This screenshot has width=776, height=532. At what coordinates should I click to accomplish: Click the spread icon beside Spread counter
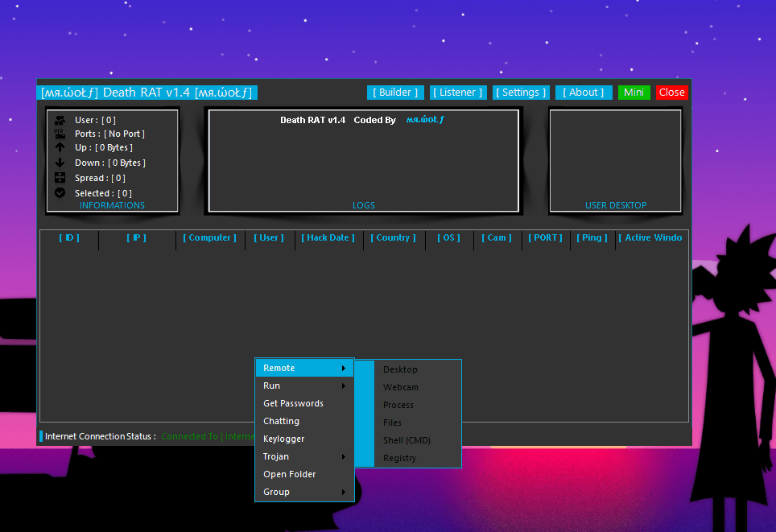60,178
